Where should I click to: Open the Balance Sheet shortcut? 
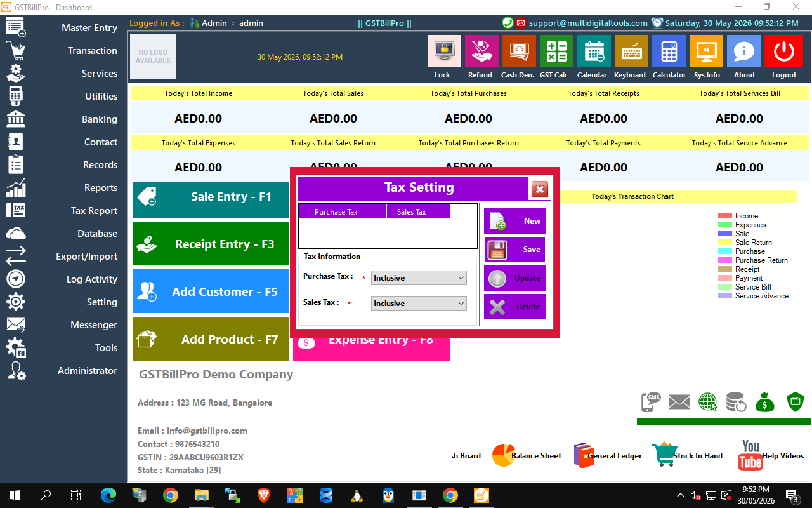coord(527,455)
